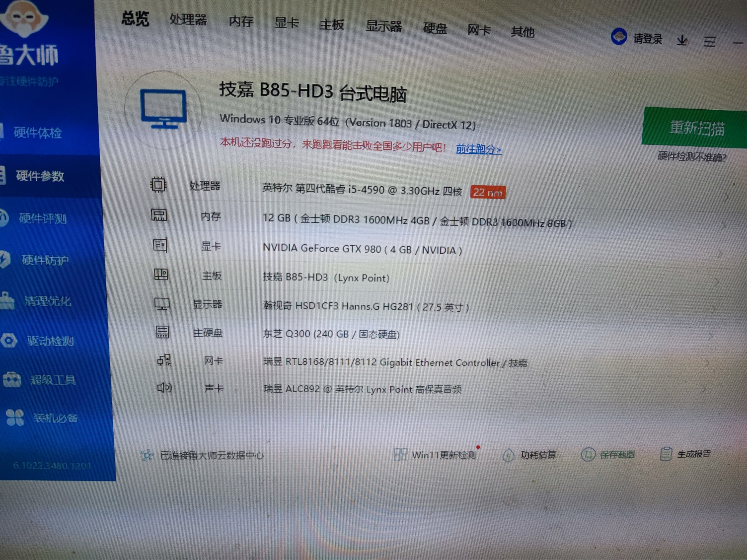Image resolution: width=747 pixels, height=560 pixels.
Task: Click the memory module icon
Action: coord(159,215)
